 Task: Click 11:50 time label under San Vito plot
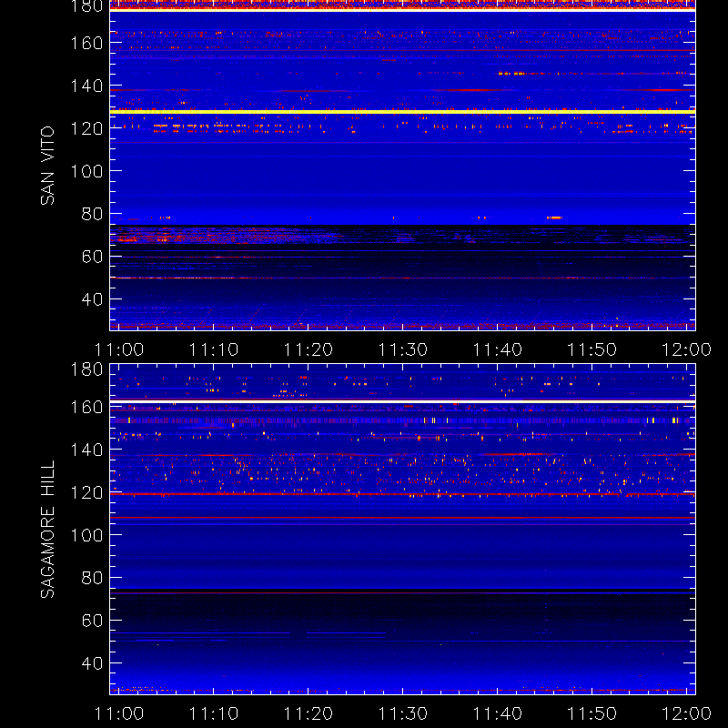tap(592, 349)
